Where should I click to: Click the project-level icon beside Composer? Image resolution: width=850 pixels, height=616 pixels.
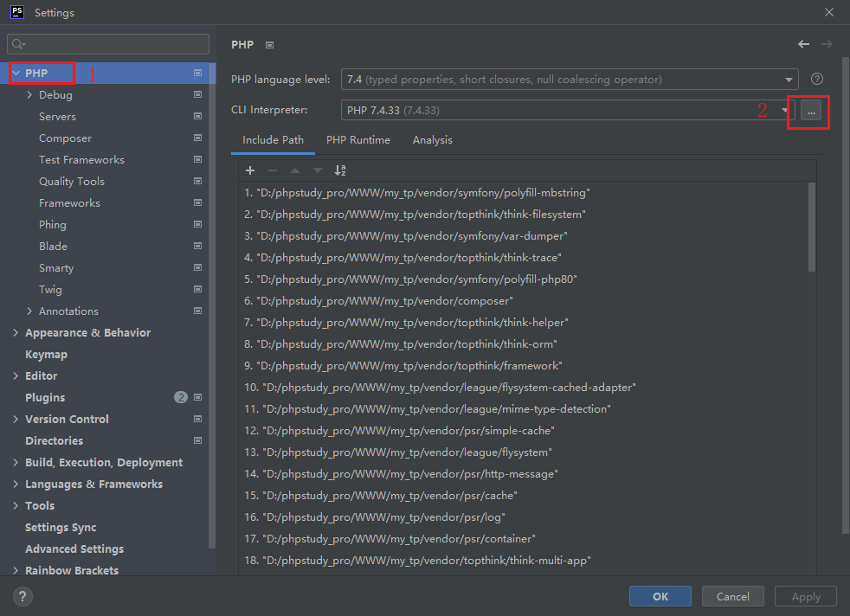(x=197, y=138)
